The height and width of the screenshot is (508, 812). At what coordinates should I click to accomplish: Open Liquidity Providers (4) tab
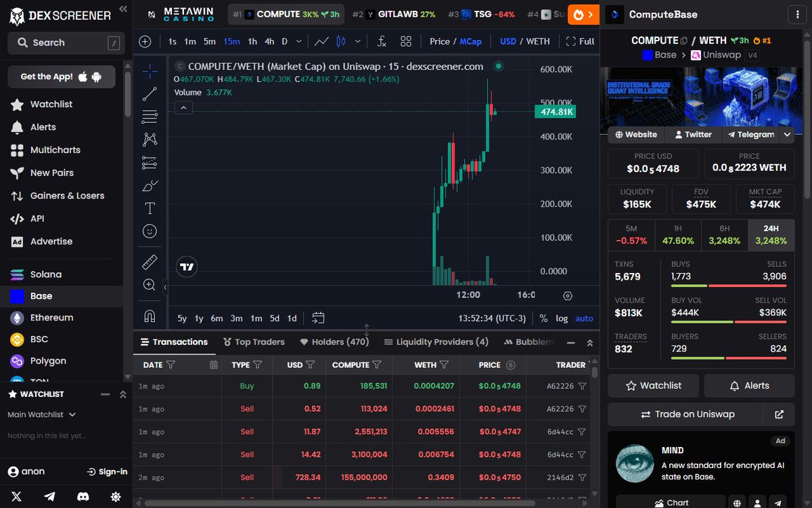tap(436, 342)
